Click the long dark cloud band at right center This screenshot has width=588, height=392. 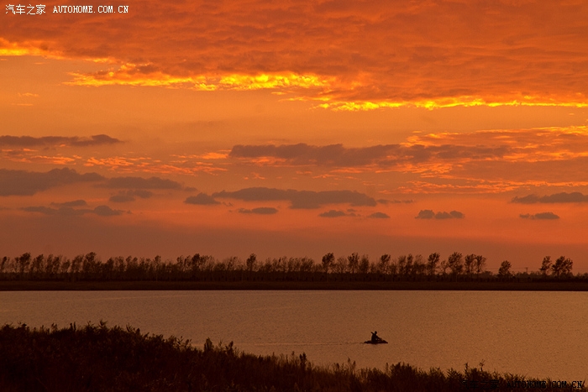coord(370,153)
